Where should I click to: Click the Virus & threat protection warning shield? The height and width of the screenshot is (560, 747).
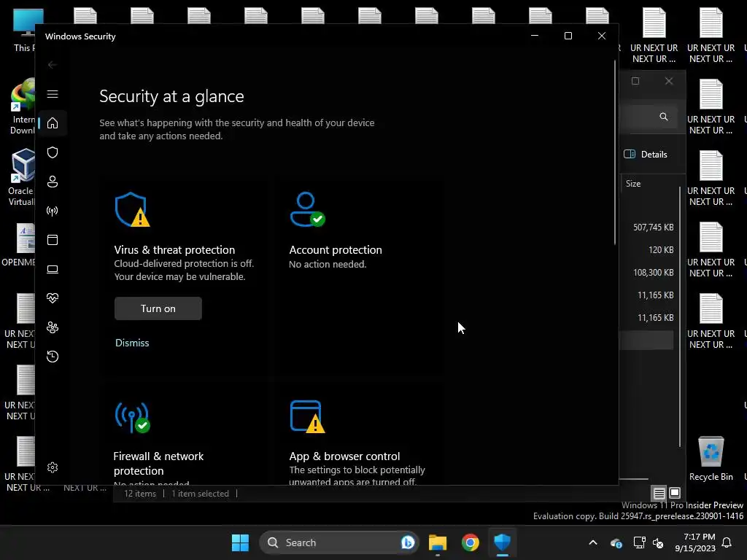(x=132, y=209)
